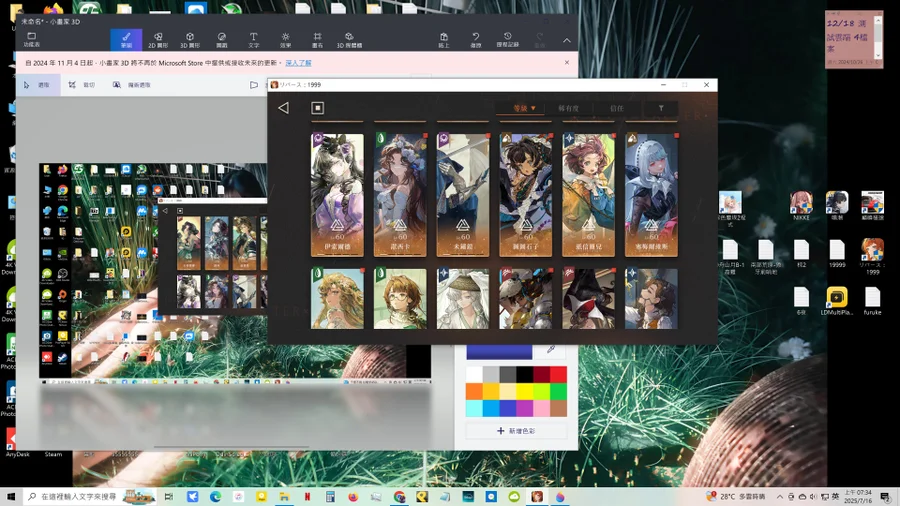Screen dimensions: 900x506
Task: Open the Stickers tool in Paint 3D
Action: point(222,40)
